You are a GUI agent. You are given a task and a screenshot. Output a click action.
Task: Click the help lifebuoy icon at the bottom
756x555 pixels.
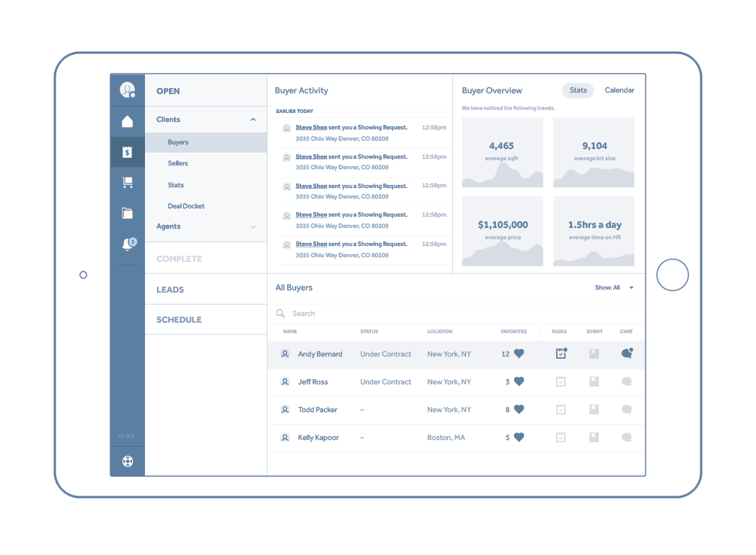pyautogui.click(x=127, y=461)
